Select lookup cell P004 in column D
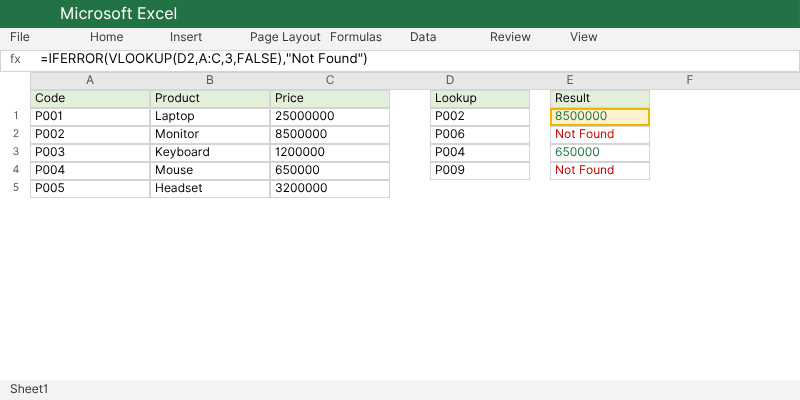This screenshot has height=400, width=800. (480, 153)
